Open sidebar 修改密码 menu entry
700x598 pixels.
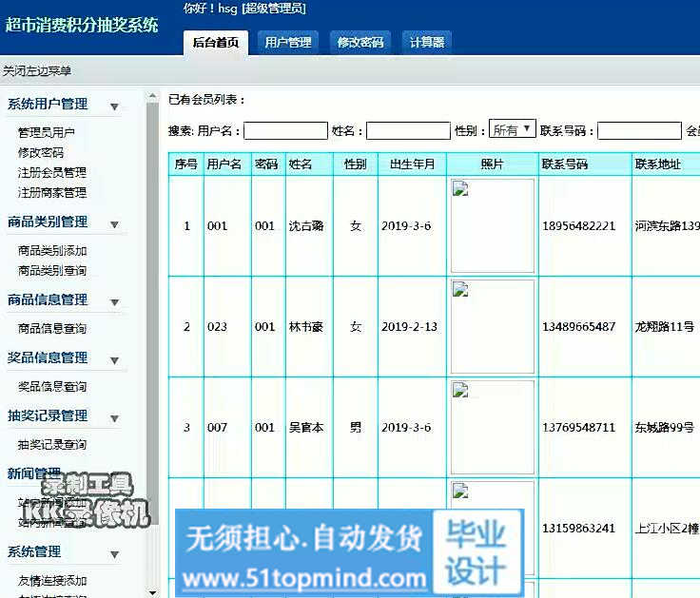click(41, 152)
